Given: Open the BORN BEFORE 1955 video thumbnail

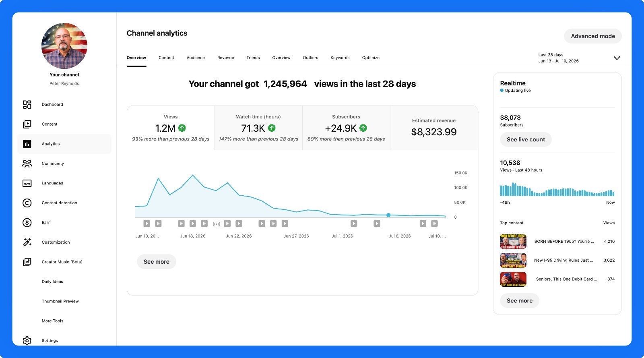Looking at the screenshot, I should tap(513, 242).
